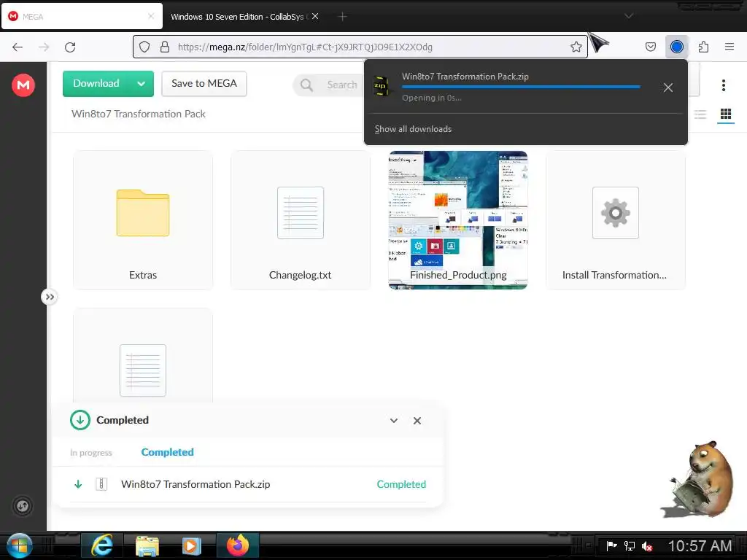Close the Completed transfers panel

click(x=417, y=421)
